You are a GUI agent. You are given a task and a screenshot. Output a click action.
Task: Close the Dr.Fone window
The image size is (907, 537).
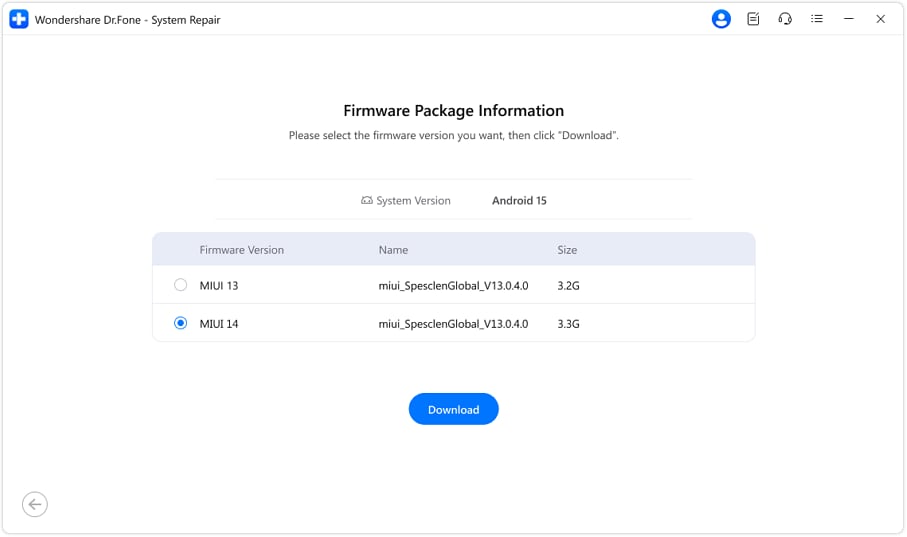coord(880,19)
